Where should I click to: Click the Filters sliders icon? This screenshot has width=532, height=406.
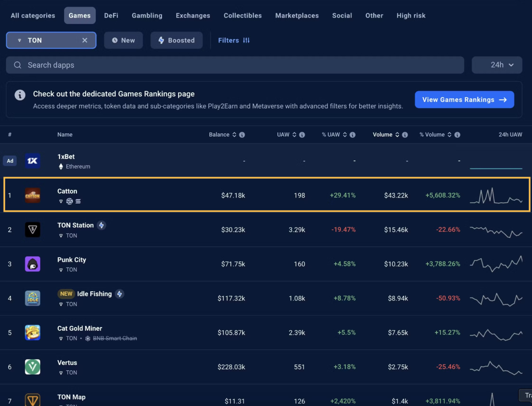246,40
